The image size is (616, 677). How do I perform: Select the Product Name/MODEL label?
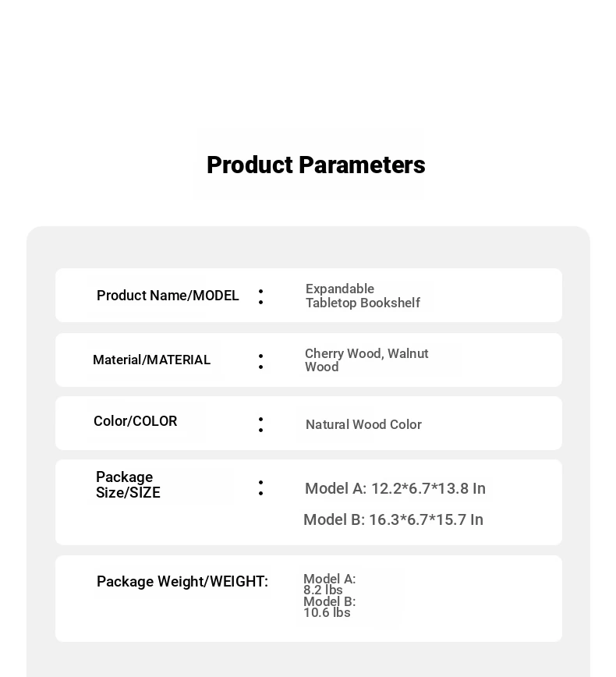pos(168,296)
